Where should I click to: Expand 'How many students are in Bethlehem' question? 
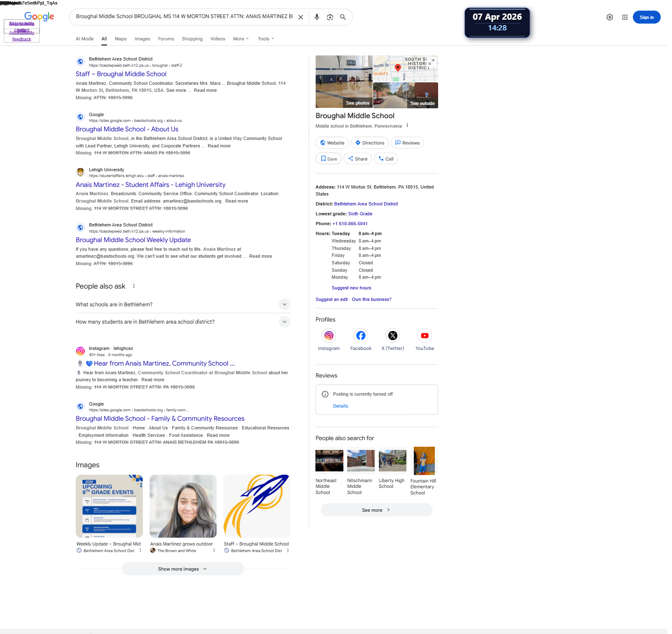[183, 322]
